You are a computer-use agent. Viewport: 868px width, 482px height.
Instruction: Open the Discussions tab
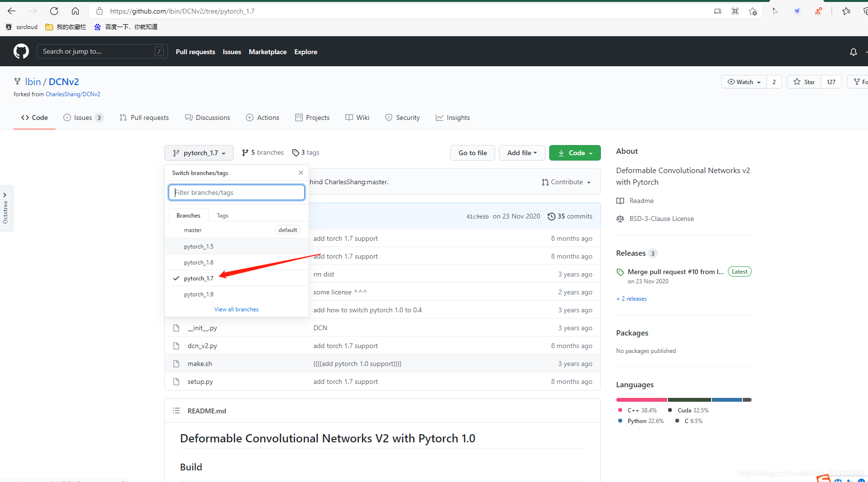(x=207, y=117)
